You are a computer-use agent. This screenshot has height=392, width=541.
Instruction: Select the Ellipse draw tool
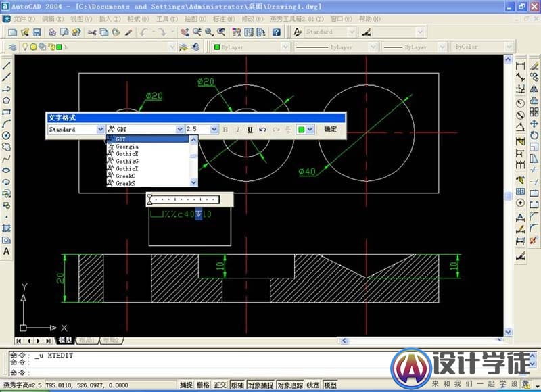pos(6,170)
